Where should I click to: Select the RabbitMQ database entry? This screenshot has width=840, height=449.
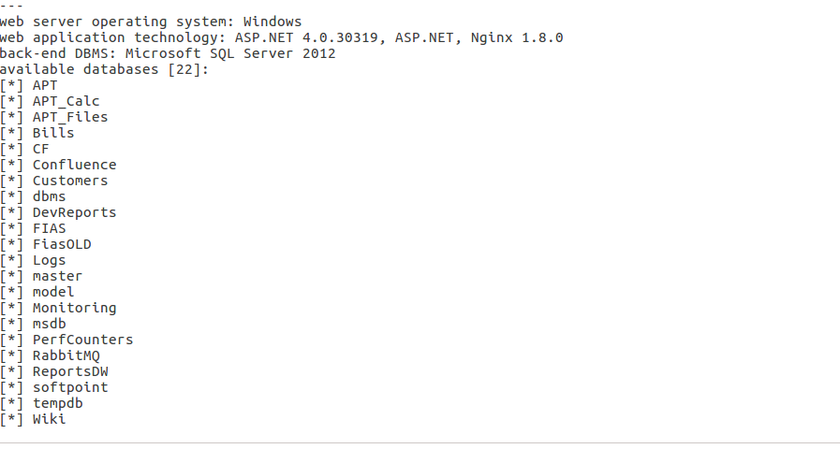coord(66,355)
